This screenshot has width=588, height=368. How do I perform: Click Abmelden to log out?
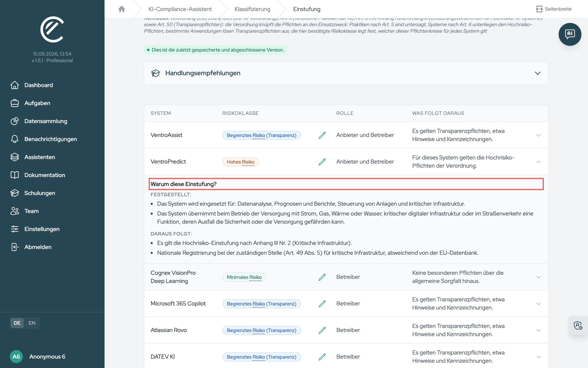tap(31, 247)
